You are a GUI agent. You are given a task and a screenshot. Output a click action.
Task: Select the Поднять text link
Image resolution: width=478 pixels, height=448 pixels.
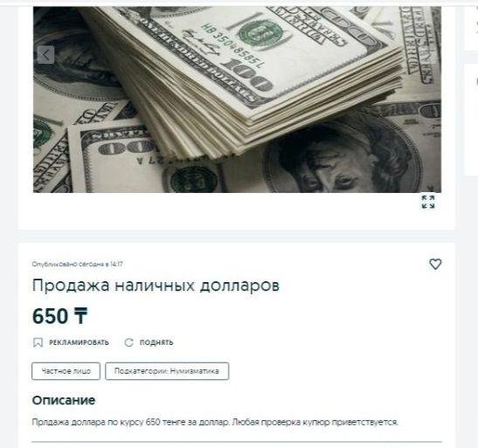(x=156, y=342)
